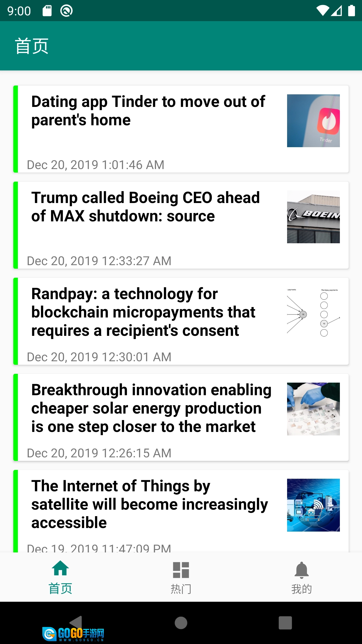Open the solar cell lab thumbnail
362x644 pixels.
coord(313,409)
